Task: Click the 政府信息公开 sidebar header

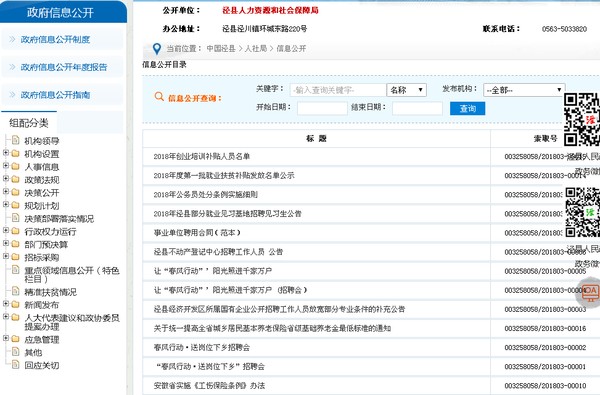Action: 63,12
